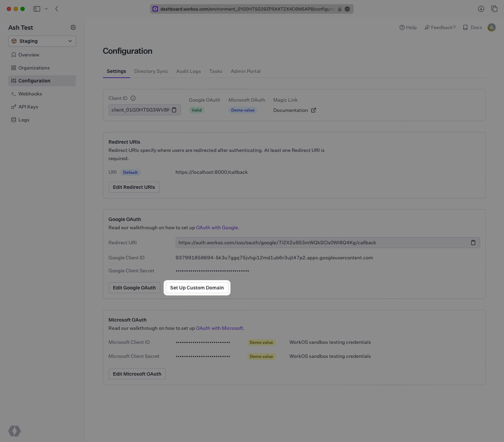Image resolution: width=504 pixels, height=442 pixels.
Task: Click the browser address bar
Action: [252, 9]
